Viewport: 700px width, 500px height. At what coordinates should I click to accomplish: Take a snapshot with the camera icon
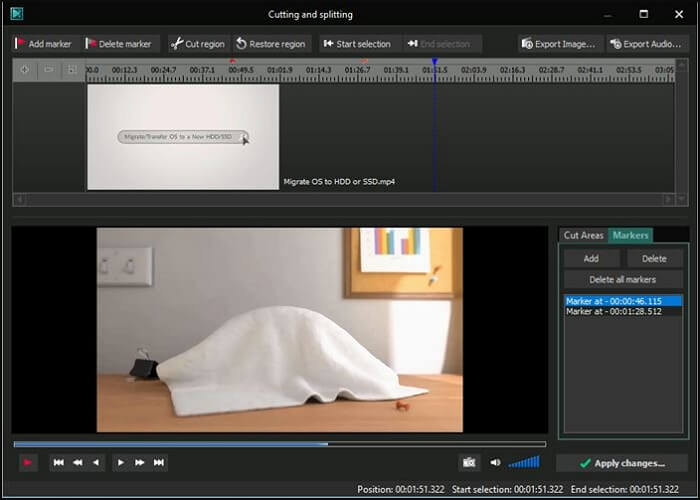tap(468, 462)
